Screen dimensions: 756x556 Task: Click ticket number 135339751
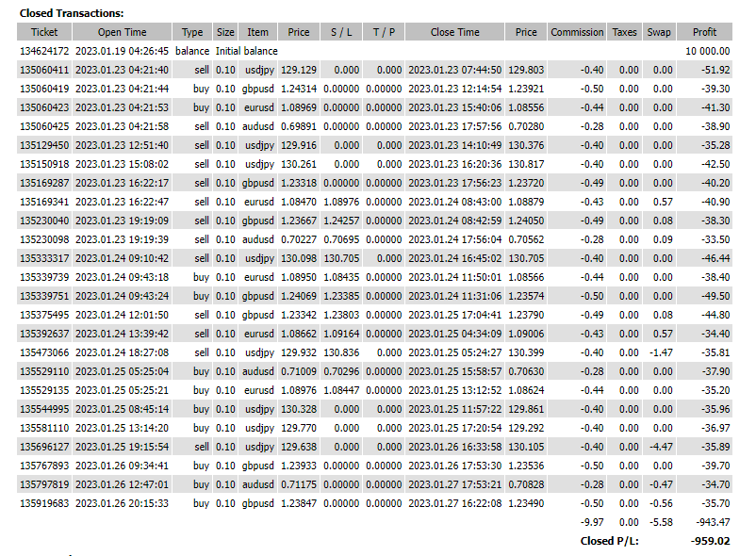(x=44, y=296)
